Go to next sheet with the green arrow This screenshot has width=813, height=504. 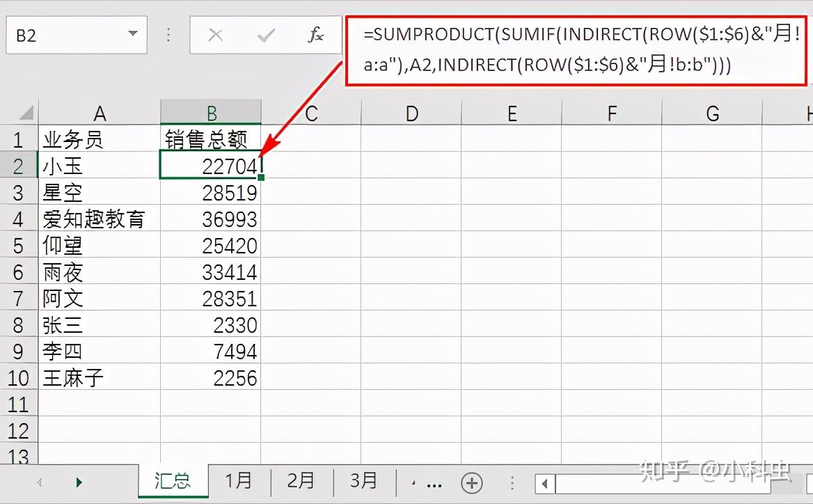(x=79, y=482)
